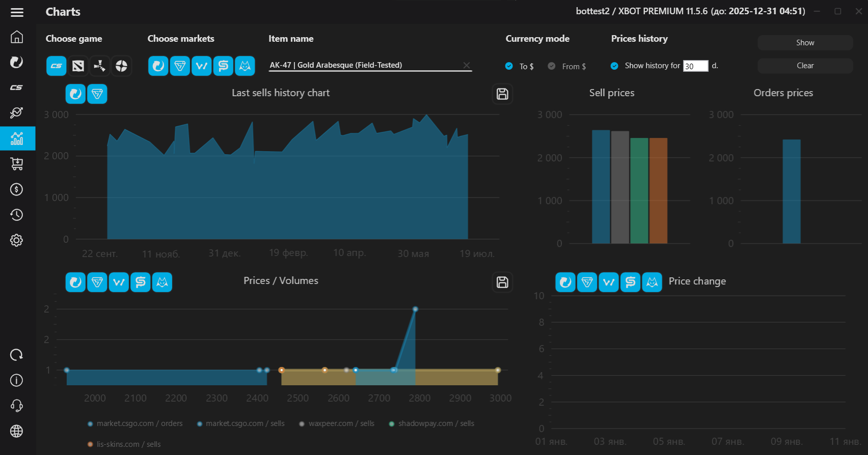Pick the Team Fortress 2 game icon
Viewport: 868px width, 455px height.
[x=121, y=66]
